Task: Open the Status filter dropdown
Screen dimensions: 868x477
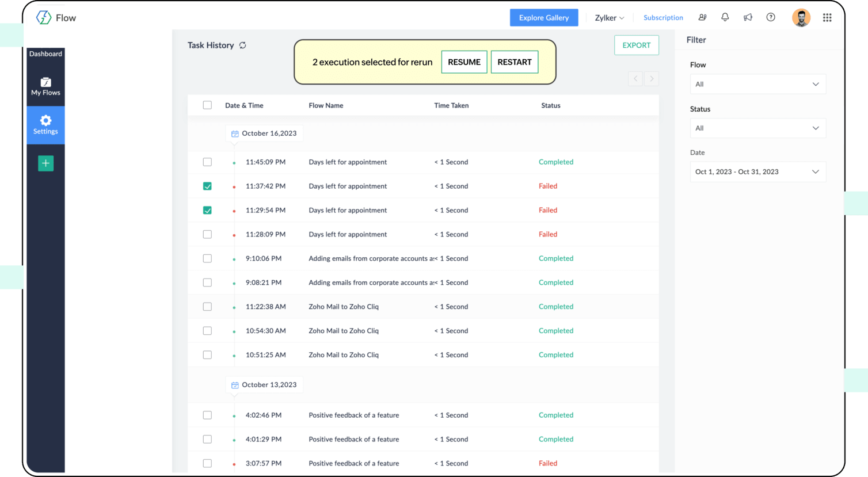Action: click(757, 128)
